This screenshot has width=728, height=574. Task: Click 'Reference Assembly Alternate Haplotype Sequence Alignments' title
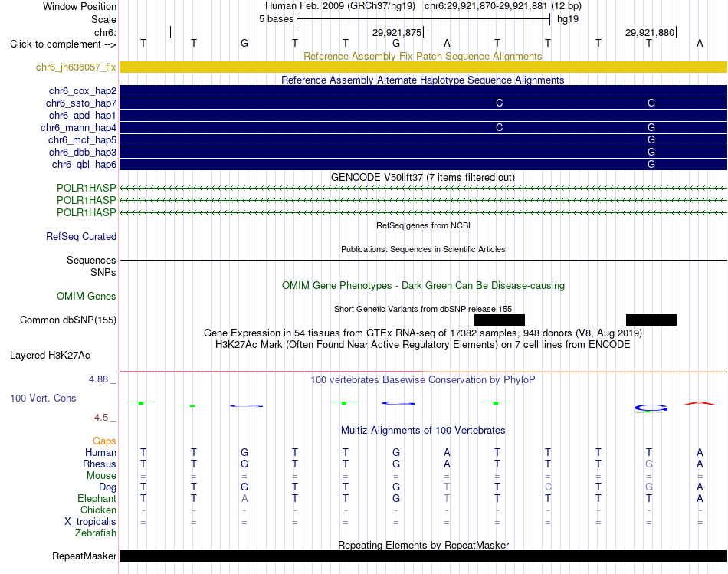point(422,80)
